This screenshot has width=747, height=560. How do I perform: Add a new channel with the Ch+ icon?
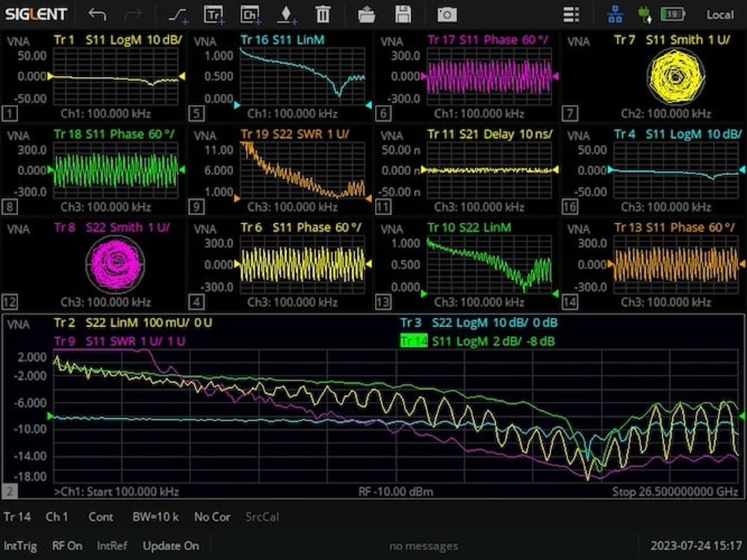tap(250, 14)
